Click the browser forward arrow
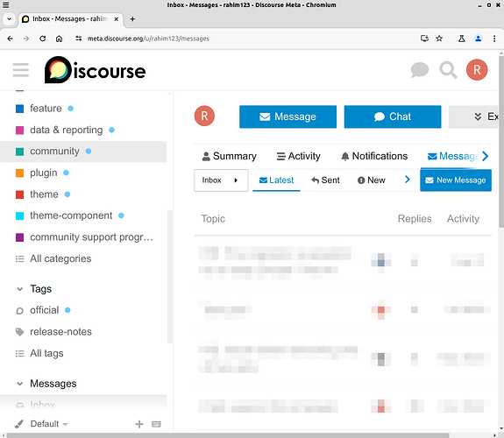The image size is (504, 438). tap(26, 39)
